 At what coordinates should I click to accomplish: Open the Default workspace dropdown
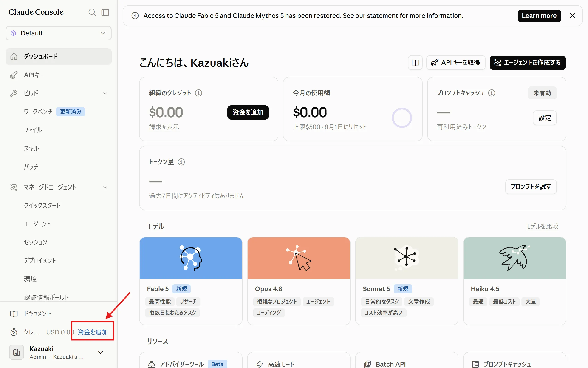coord(59,33)
